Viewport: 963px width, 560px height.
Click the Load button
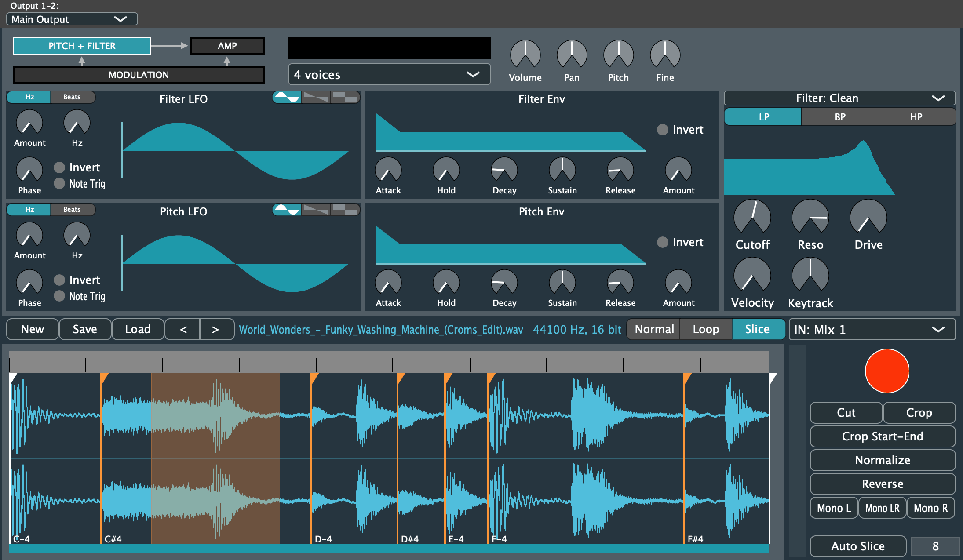point(138,329)
